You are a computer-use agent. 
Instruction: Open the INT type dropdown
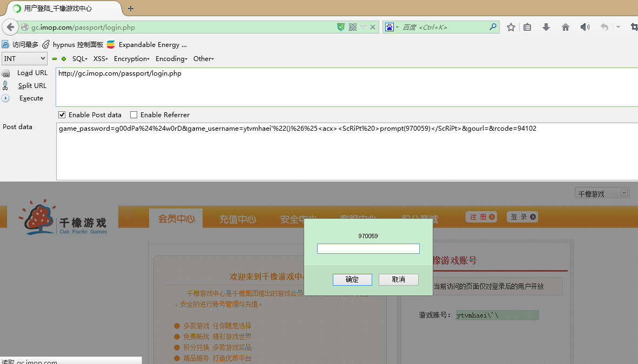(24, 58)
